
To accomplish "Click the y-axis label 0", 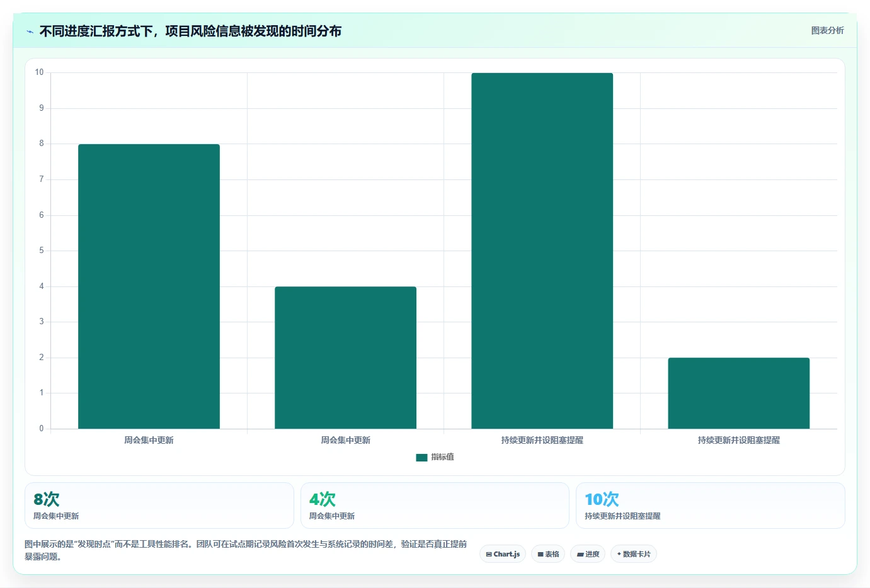I will [x=42, y=429].
